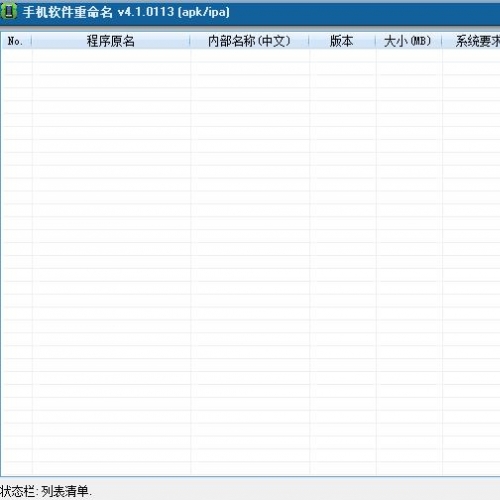Click the first empty cell under 系统要求
The width and height of the screenshot is (500, 500).
(471, 56)
